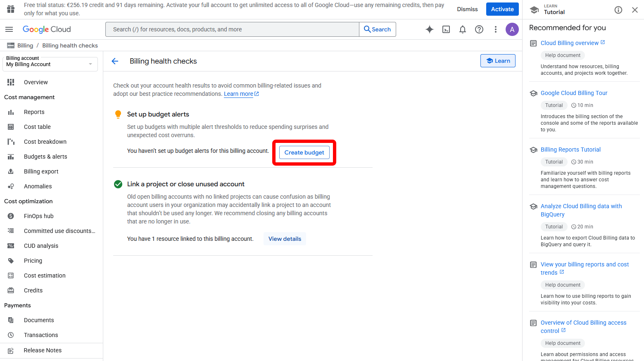The image size is (644, 361).
Task: Click the Billing breadcrumb link
Action: point(25,45)
